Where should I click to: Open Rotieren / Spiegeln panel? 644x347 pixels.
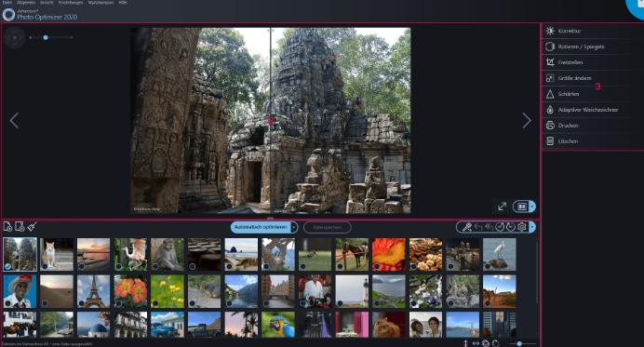tap(593, 47)
